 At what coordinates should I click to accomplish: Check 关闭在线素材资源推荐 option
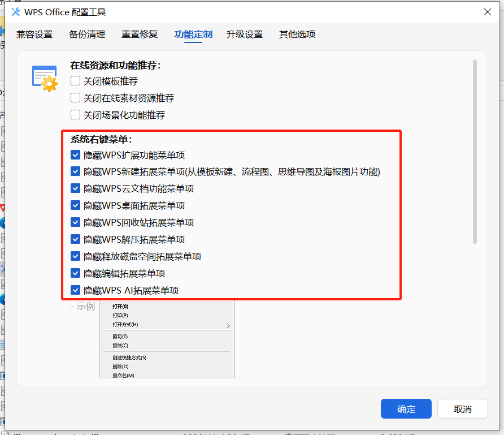pos(75,97)
